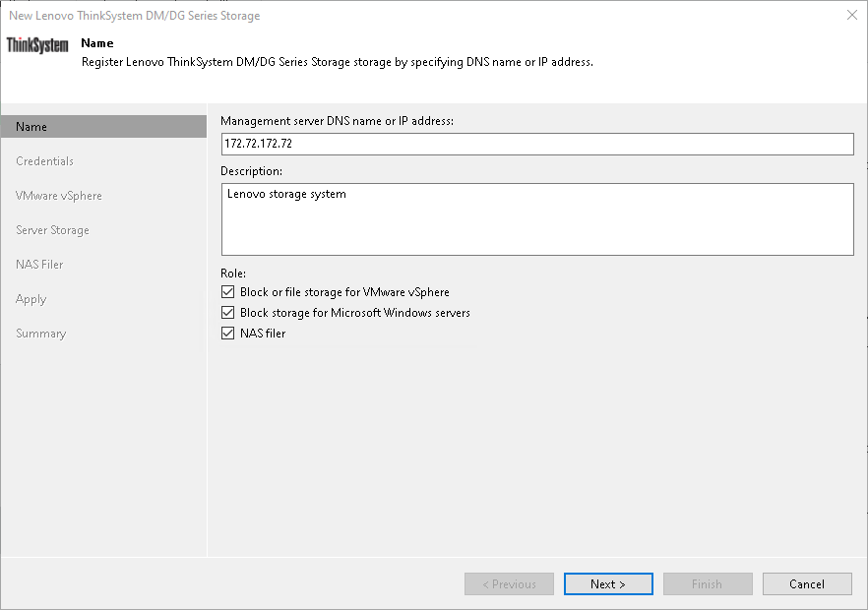This screenshot has height=610, width=868.
Task: Open the Summary step
Action: tap(41, 334)
